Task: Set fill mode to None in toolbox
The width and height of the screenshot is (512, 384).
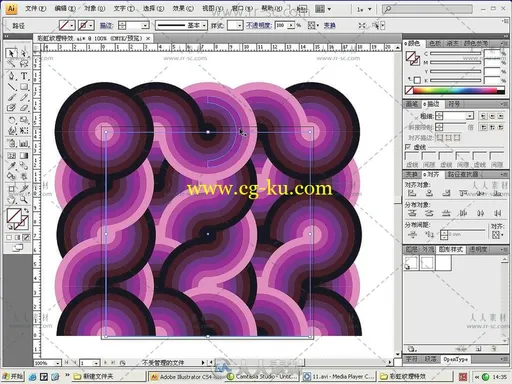Action: click(x=26, y=237)
